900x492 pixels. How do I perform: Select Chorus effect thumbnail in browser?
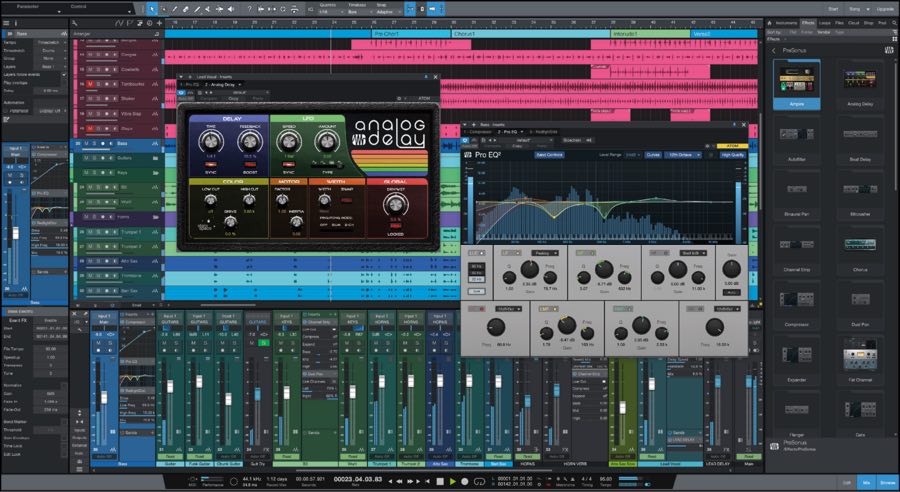coord(860,250)
